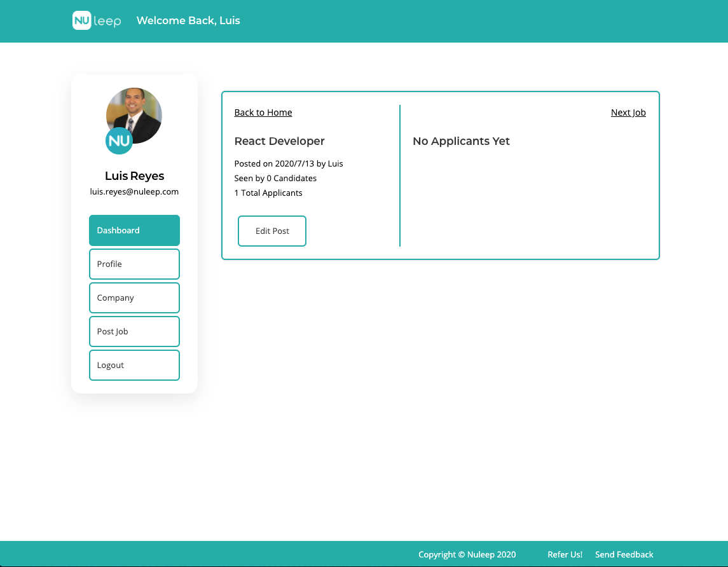Click the luis.reyes@nuleep.com email text
The width and height of the screenshot is (728, 567).
click(x=134, y=191)
